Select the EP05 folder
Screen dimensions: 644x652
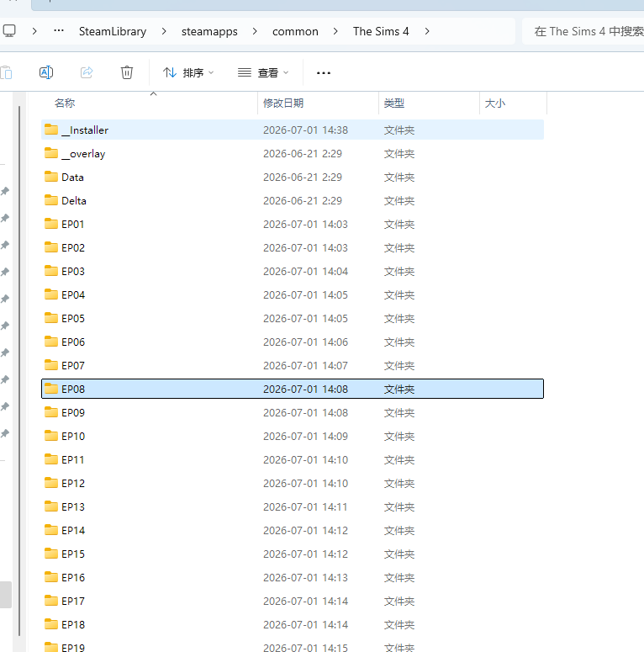[293, 319]
